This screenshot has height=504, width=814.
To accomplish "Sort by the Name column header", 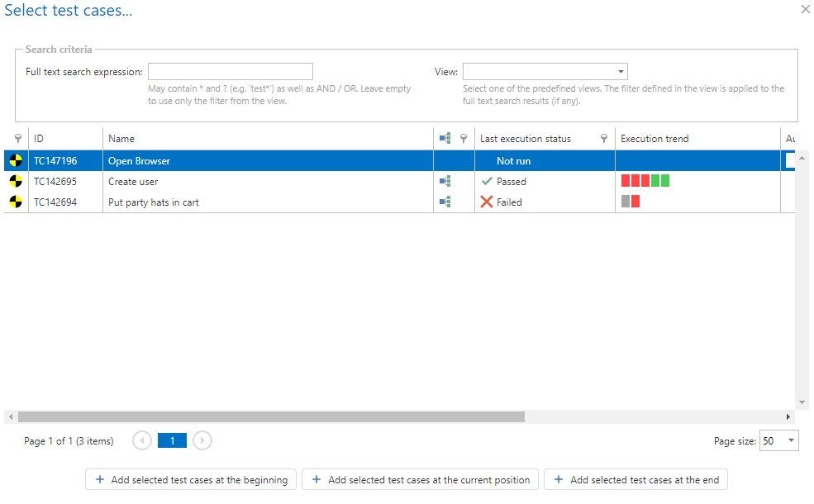I will (x=121, y=139).
